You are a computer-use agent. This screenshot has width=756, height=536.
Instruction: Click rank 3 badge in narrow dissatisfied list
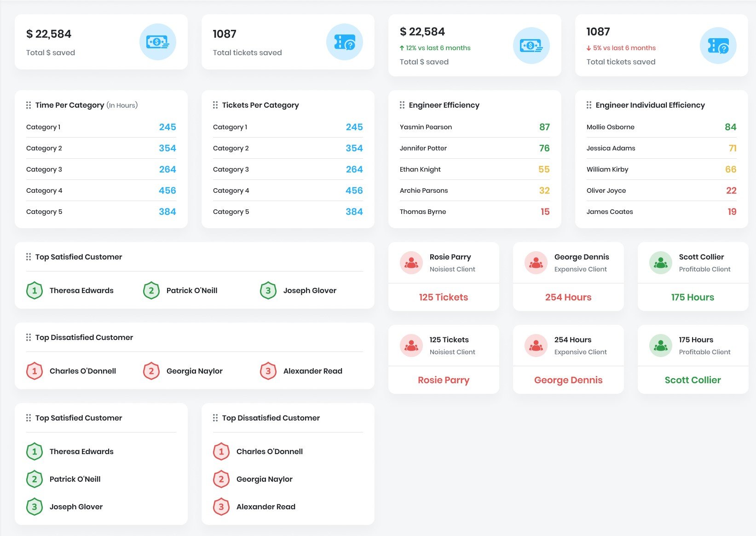click(x=221, y=507)
